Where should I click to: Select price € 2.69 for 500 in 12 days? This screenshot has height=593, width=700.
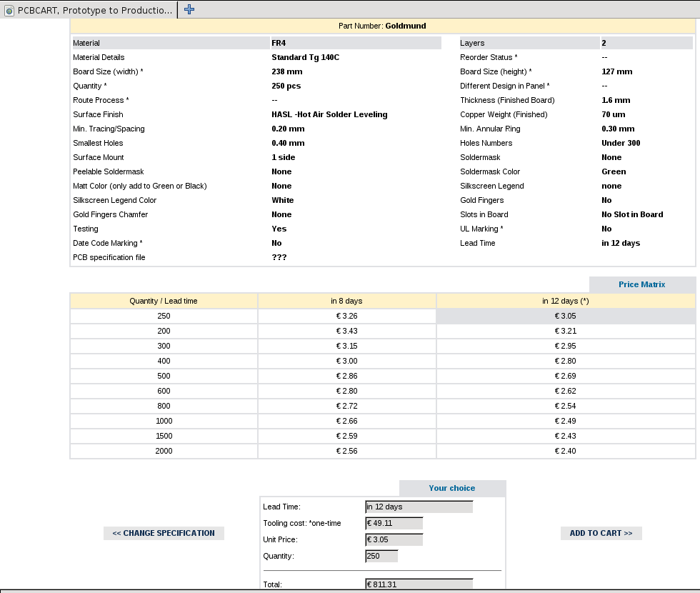[x=566, y=376]
